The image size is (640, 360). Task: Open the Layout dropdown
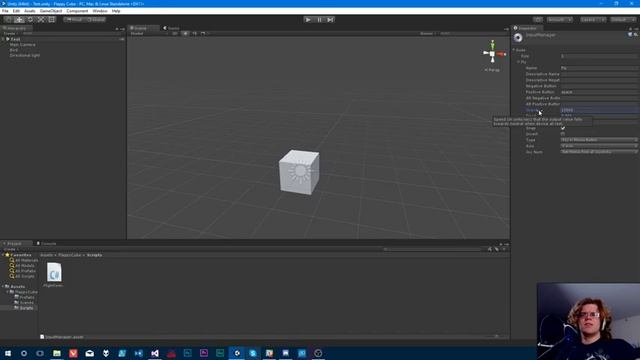tap(623, 20)
